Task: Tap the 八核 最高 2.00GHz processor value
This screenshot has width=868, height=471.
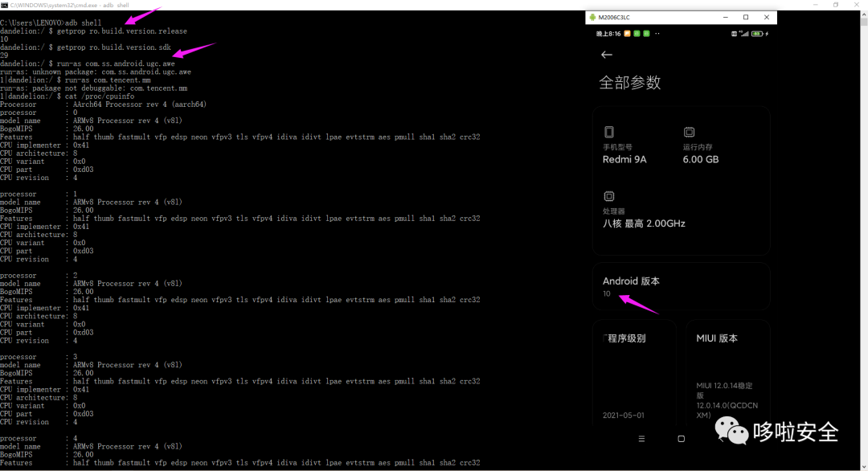Action: pyautogui.click(x=644, y=223)
